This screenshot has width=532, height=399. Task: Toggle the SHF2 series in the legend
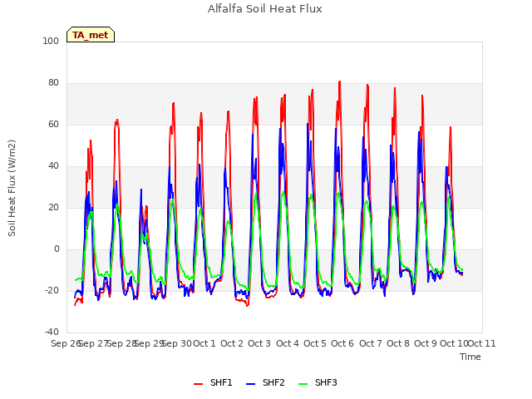click(x=265, y=382)
